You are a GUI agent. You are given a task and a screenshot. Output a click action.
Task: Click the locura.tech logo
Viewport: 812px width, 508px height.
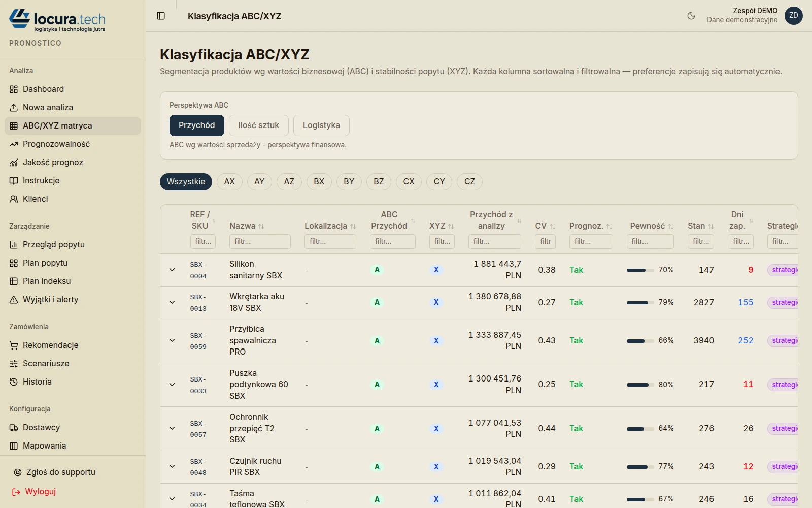(x=57, y=20)
